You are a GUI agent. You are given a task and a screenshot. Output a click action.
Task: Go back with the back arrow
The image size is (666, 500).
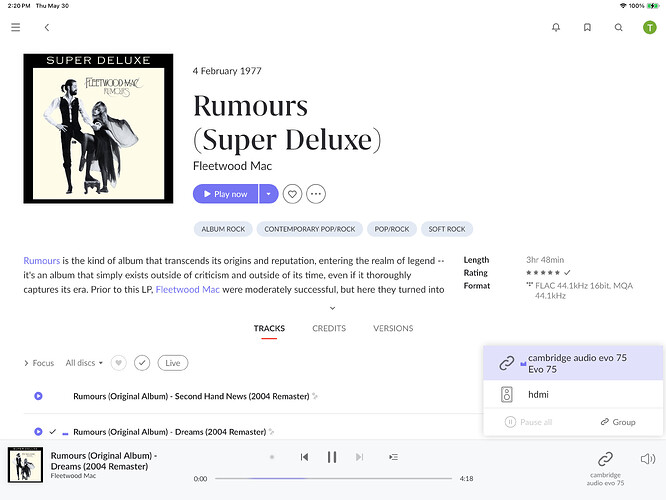point(47,28)
